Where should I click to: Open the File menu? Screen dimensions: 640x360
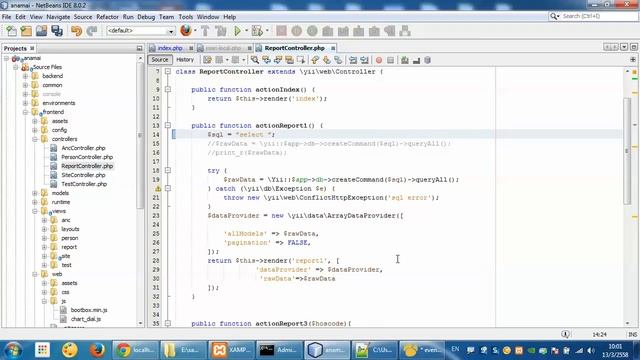coord(7,17)
